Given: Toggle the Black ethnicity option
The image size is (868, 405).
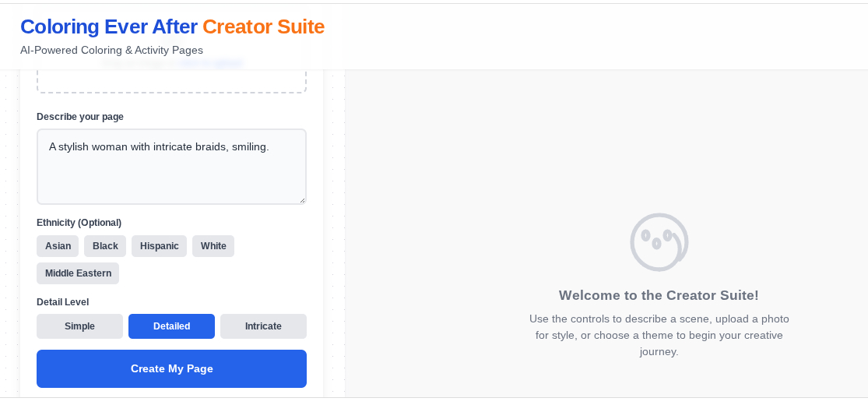Looking at the screenshot, I should coord(105,246).
